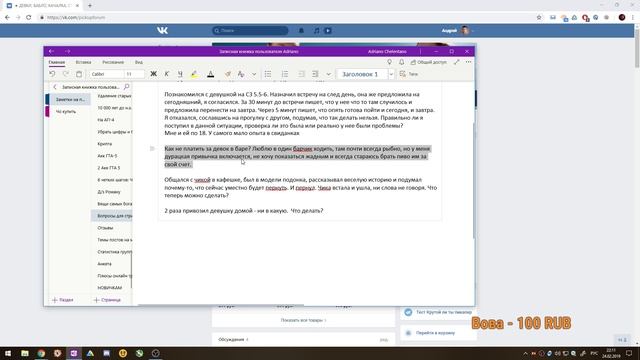Open the text format painter icon

pyautogui.click(x=241, y=74)
